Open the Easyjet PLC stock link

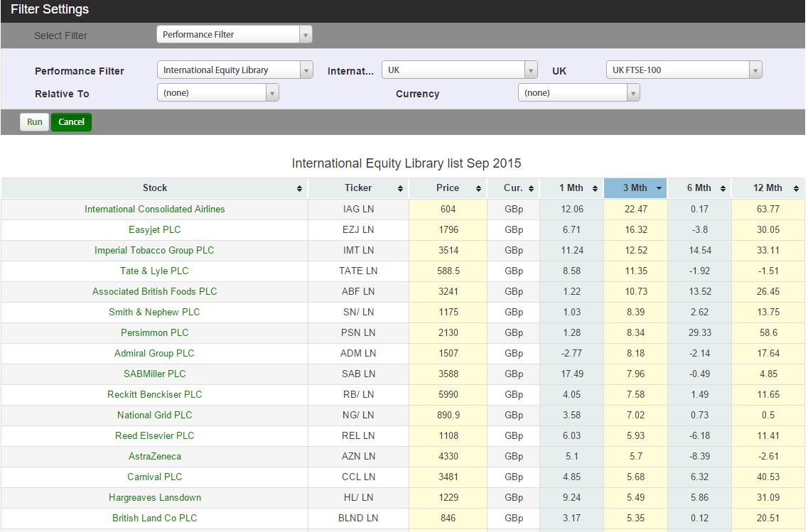coord(154,230)
